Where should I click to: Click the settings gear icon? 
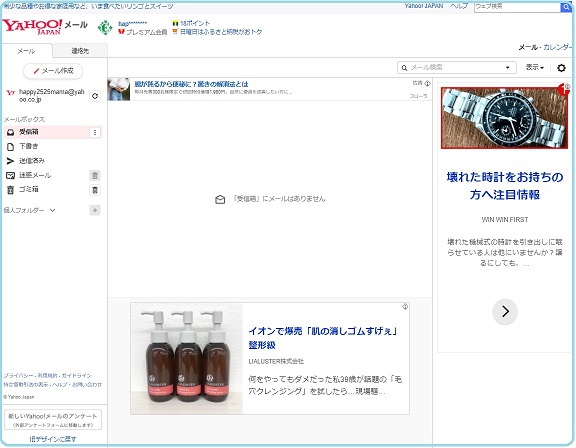click(561, 68)
